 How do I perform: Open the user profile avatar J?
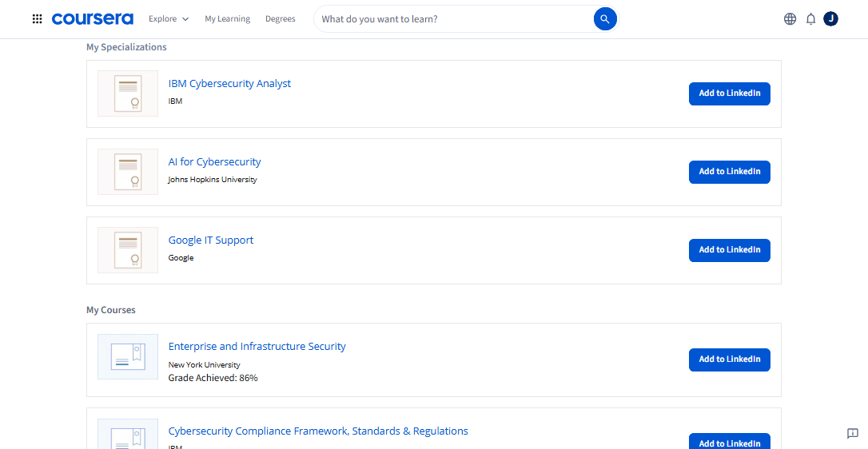coord(831,19)
